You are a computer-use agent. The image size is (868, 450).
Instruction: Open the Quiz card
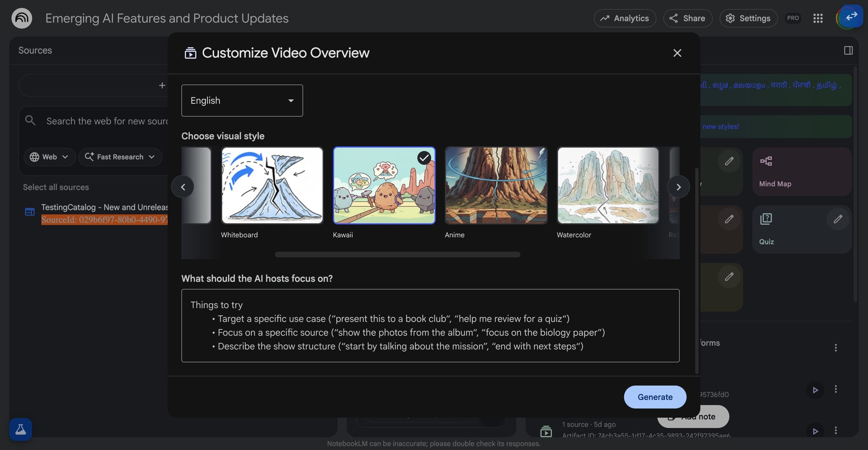[802, 229]
